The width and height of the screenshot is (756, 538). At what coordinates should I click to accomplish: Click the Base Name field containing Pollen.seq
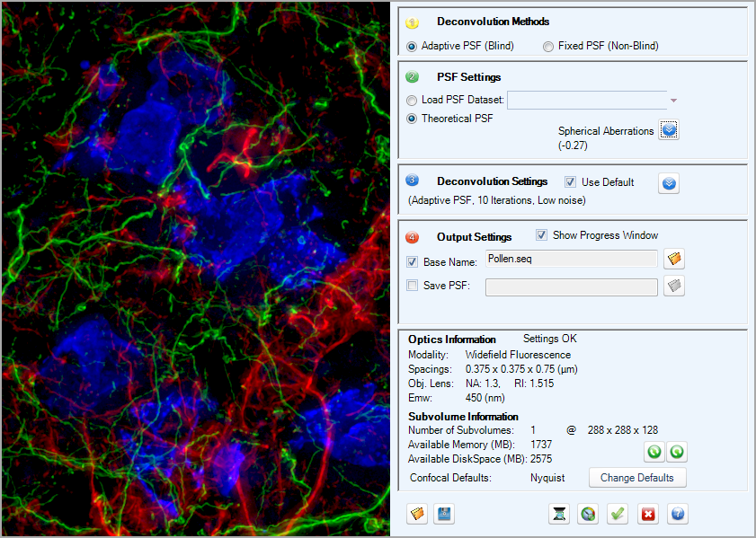pos(571,259)
